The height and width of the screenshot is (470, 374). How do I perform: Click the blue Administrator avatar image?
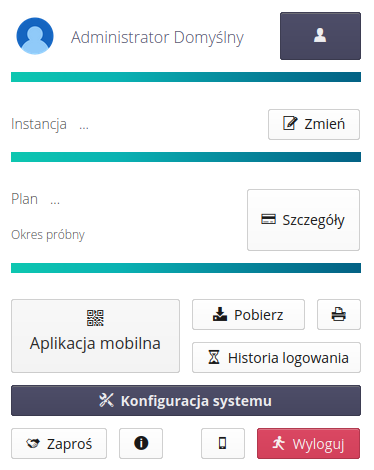click(35, 36)
